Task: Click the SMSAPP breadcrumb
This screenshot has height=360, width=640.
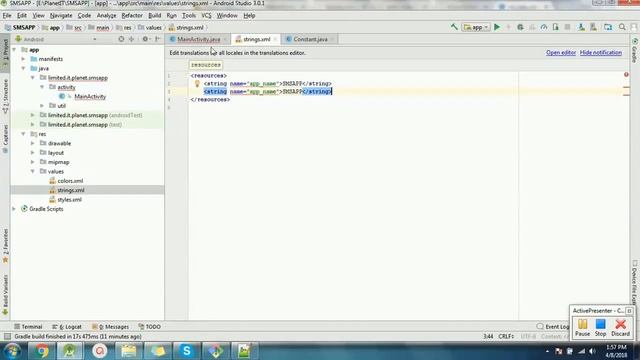Action: 20,27
